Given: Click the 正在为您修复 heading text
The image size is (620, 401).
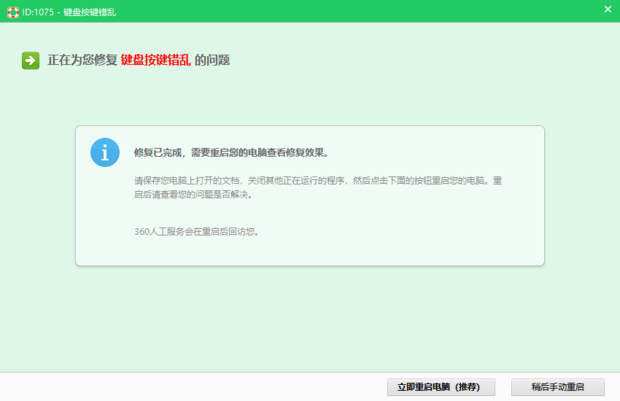Looking at the screenshot, I should 82,61.
